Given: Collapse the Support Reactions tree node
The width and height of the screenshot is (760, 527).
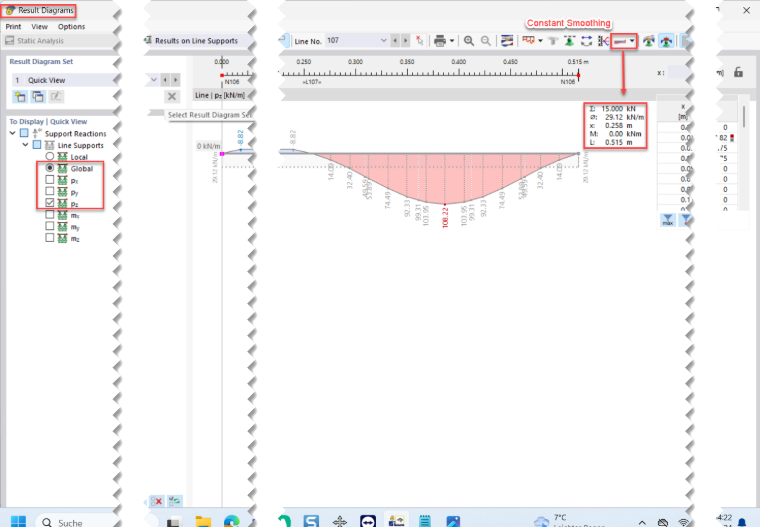Looking at the screenshot, I should (x=13, y=133).
